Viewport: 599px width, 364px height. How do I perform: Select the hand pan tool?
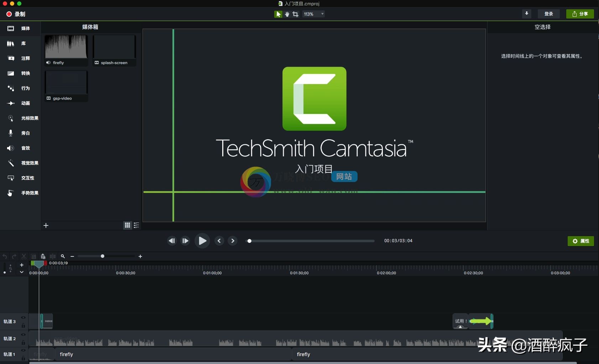(x=287, y=14)
